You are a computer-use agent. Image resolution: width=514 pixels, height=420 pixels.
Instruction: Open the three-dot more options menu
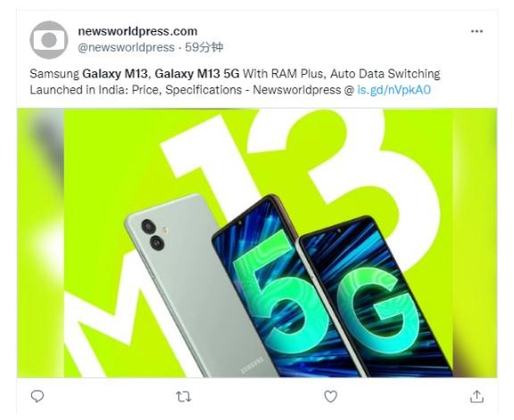point(477,31)
